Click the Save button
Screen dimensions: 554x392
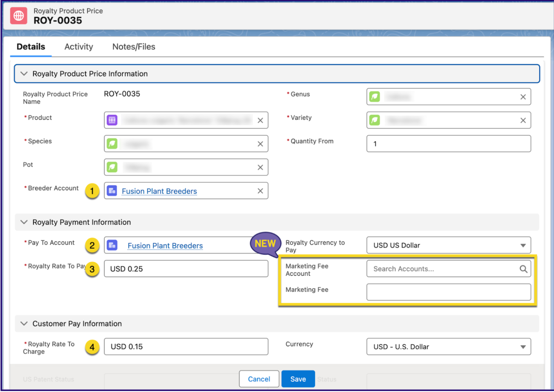[298, 379]
